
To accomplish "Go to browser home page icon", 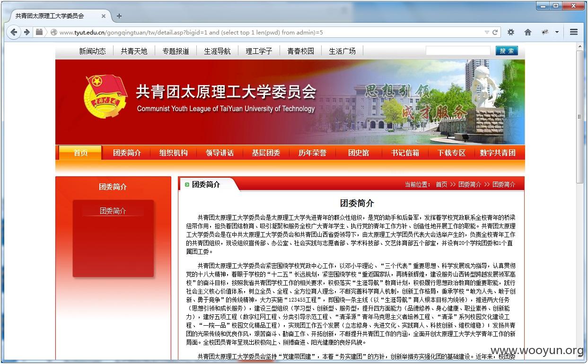I will (x=528, y=32).
